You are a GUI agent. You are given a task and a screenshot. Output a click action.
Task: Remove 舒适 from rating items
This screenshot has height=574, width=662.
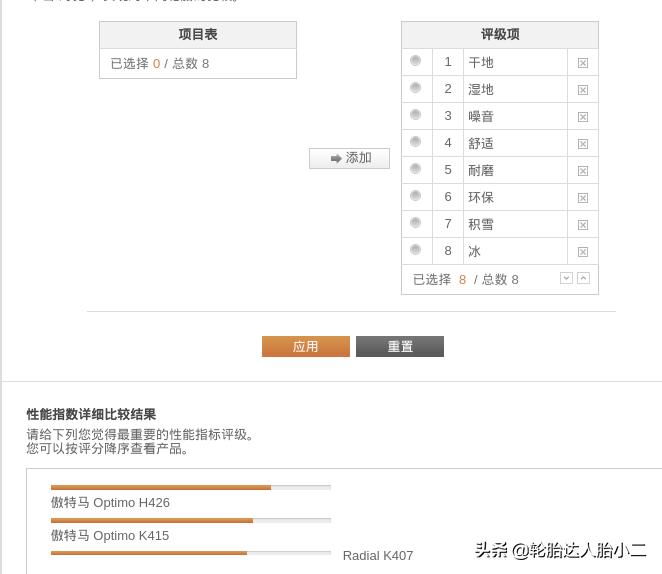583,144
